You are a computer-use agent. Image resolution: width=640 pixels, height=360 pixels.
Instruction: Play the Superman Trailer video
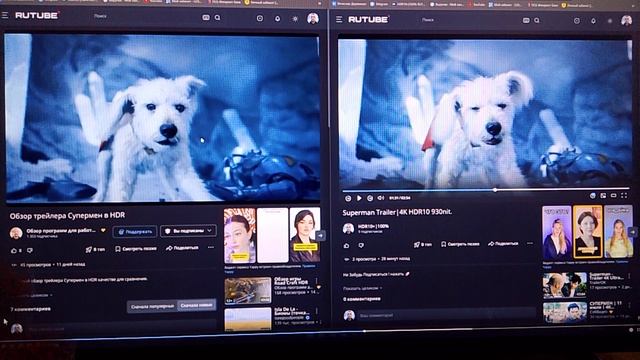359,198
